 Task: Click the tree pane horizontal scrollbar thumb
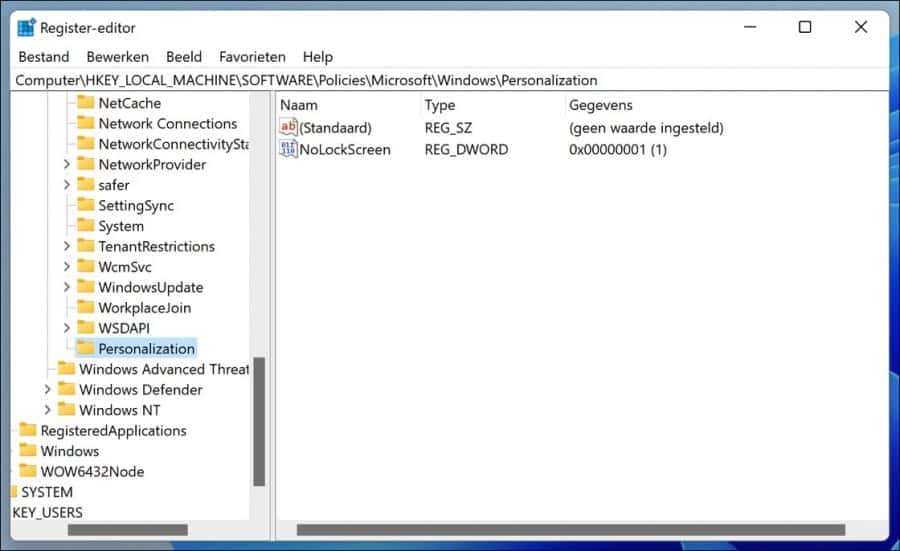click(127, 529)
